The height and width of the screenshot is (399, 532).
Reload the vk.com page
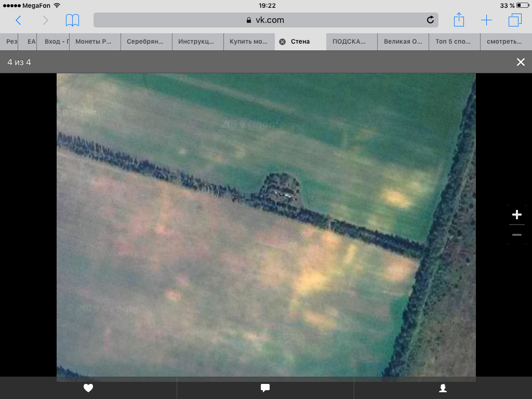pyautogui.click(x=430, y=20)
